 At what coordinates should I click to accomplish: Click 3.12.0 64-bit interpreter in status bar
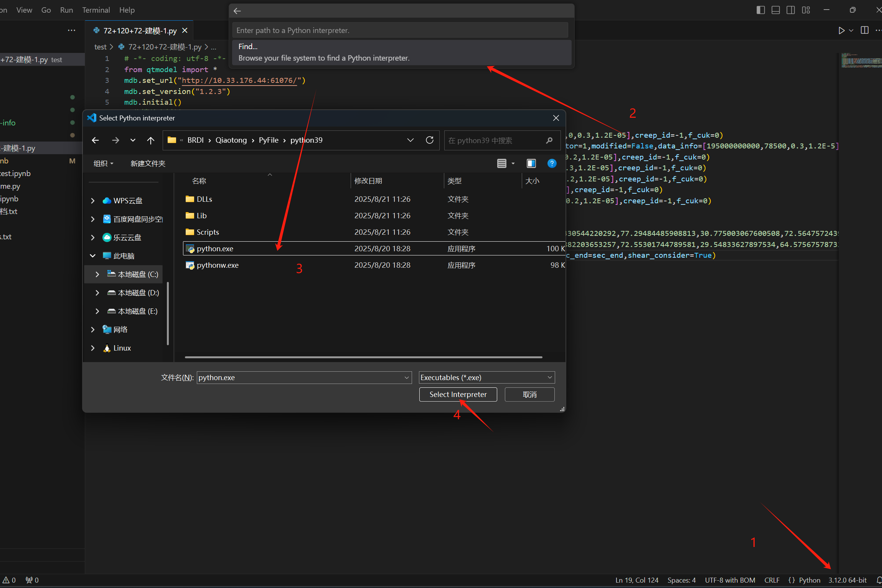(x=847, y=580)
